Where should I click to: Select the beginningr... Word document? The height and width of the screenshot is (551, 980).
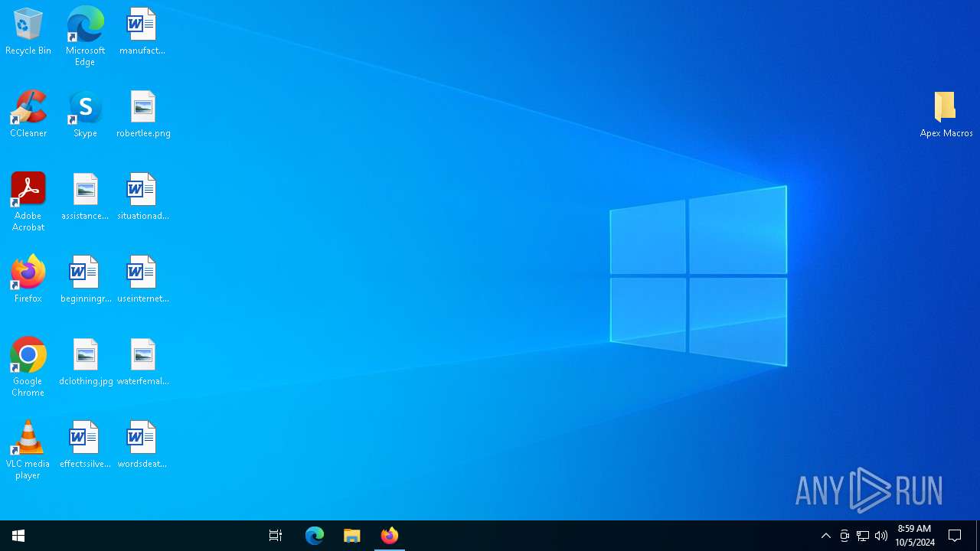coord(86,279)
